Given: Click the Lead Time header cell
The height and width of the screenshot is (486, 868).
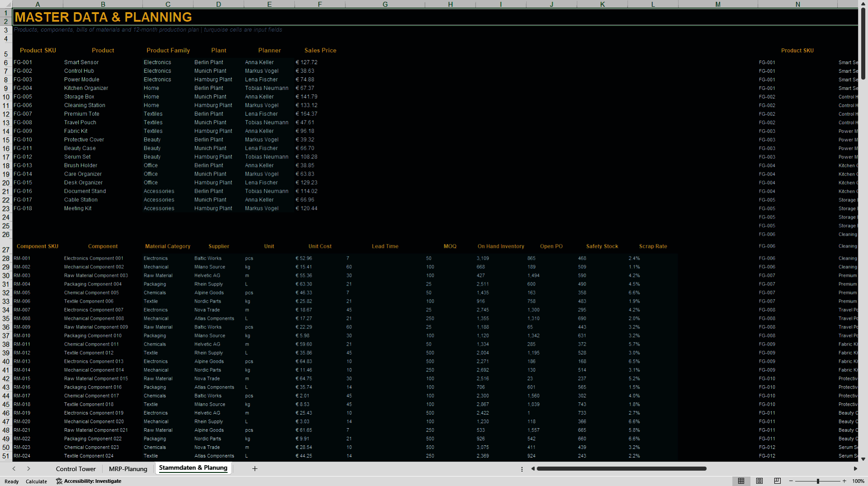Looking at the screenshot, I should point(385,246).
